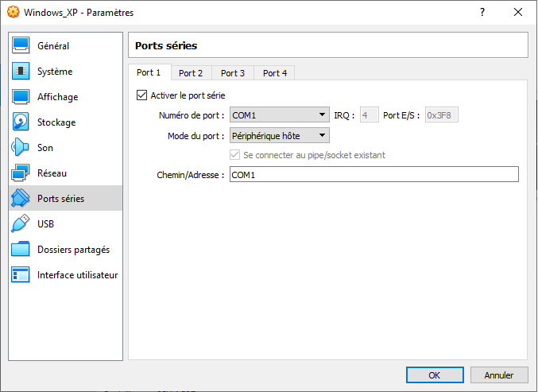Uncheck Activer le port série
The image size is (538, 392).
[x=142, y=95]
